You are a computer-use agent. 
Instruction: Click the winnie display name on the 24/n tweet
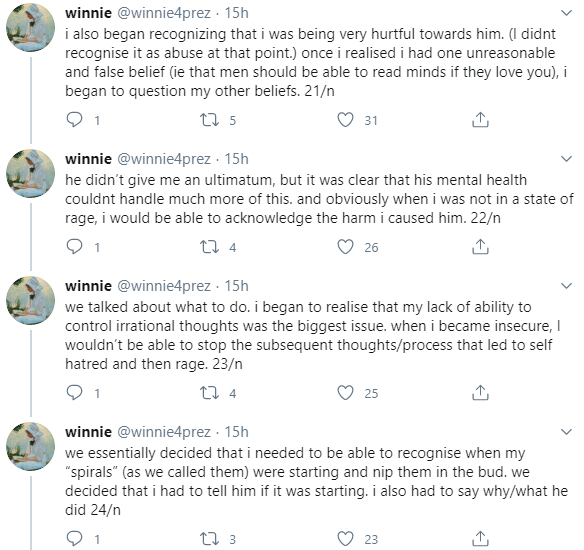(88, 432)
